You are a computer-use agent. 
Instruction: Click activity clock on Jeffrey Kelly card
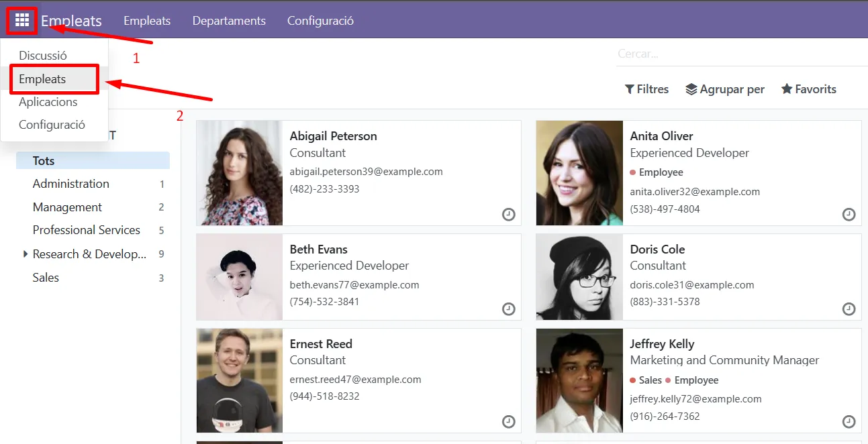pos(849,422)
